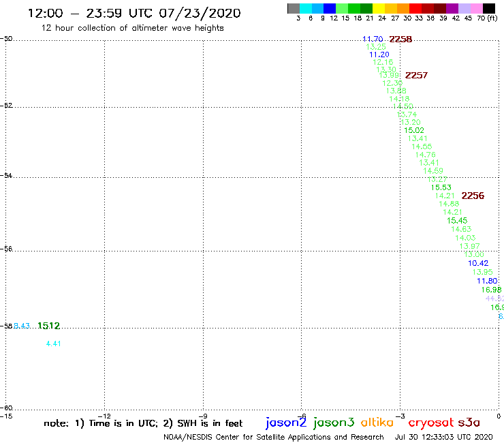Screen dimensions: 504x443
Task: Click the '14.59' wave height reading
Action: [433, 171]
